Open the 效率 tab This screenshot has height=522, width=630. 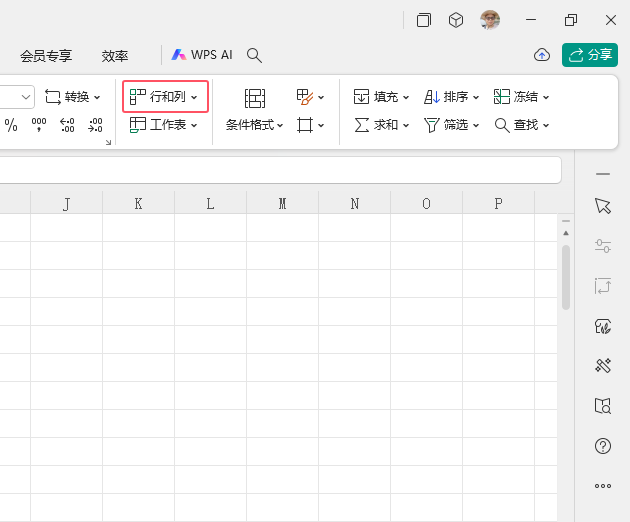tap(115, 55)
